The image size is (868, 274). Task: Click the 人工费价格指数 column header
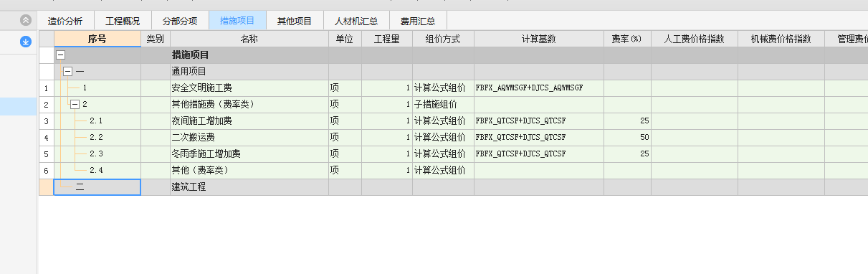[695, 39]
